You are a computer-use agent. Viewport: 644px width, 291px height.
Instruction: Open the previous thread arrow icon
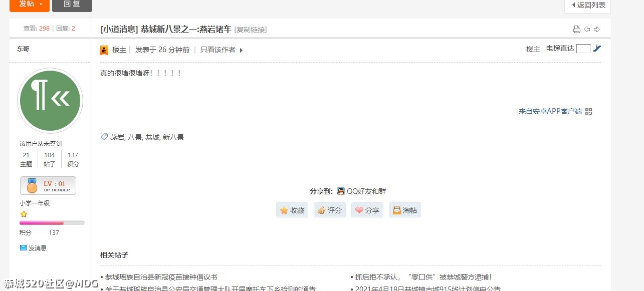click(586, 29)
